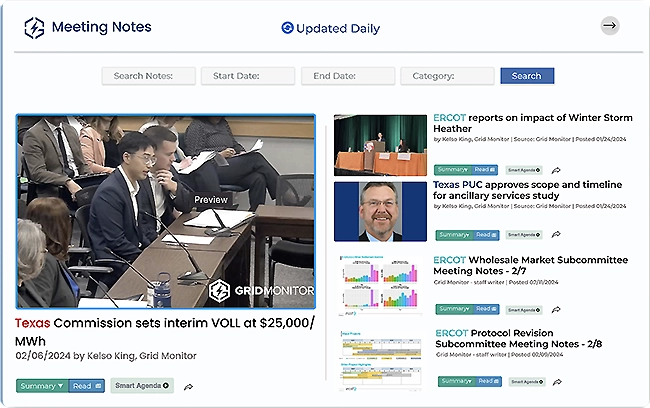Click the Updated Daily refresh icon
The image size is (650, 408).
pos(287,28)
